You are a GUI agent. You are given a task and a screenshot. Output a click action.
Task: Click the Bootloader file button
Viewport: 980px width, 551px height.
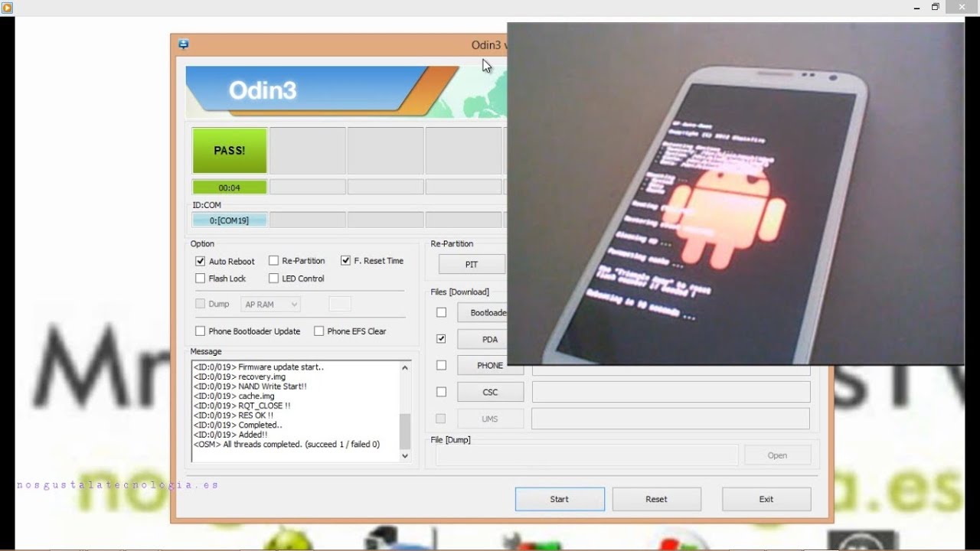click(482, 312)
